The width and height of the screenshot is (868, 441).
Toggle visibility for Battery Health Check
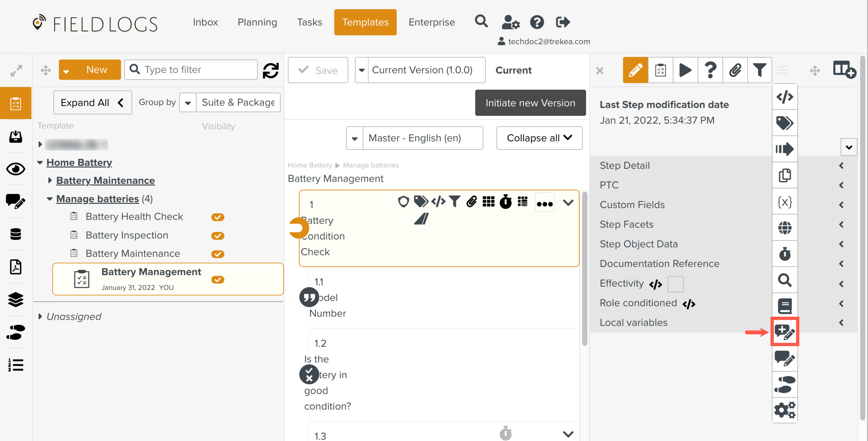[218, 217]
